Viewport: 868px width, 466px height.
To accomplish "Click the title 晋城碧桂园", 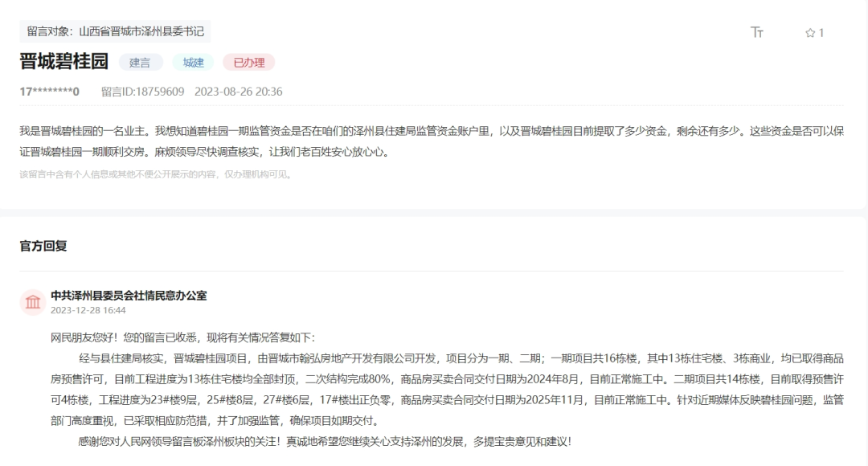I will click(63, 61).
